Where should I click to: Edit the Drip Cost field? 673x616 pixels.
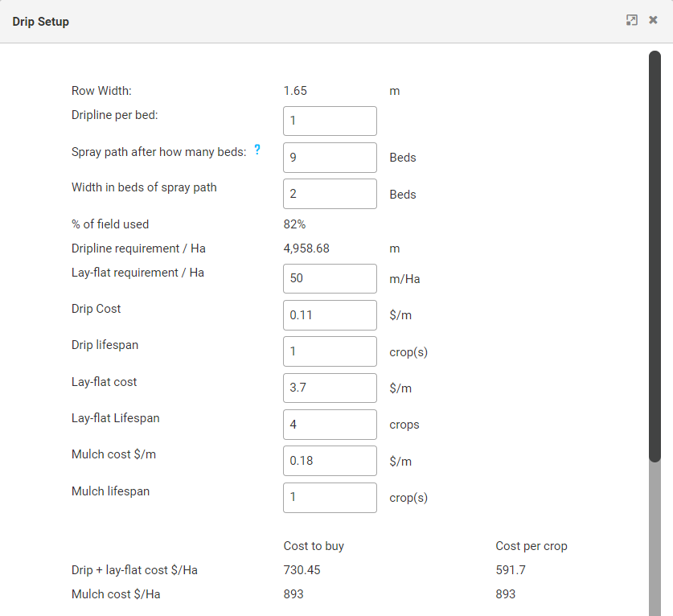330,315
